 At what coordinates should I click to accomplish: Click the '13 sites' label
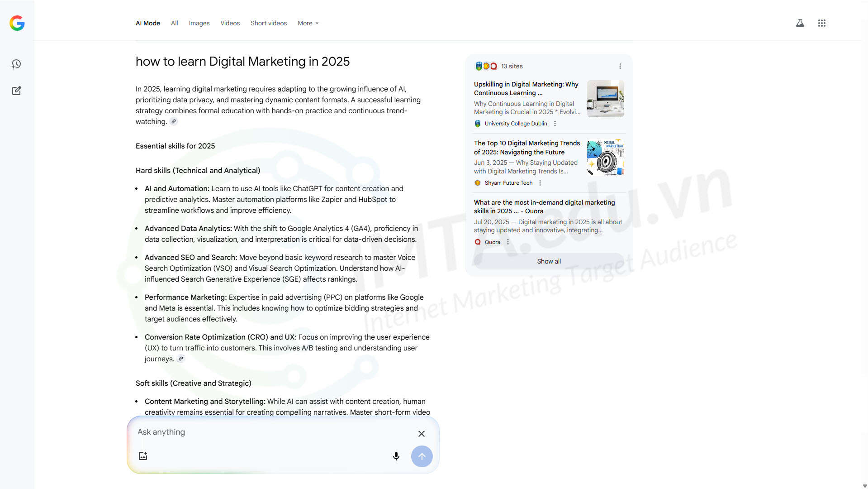tap(512, 66)
